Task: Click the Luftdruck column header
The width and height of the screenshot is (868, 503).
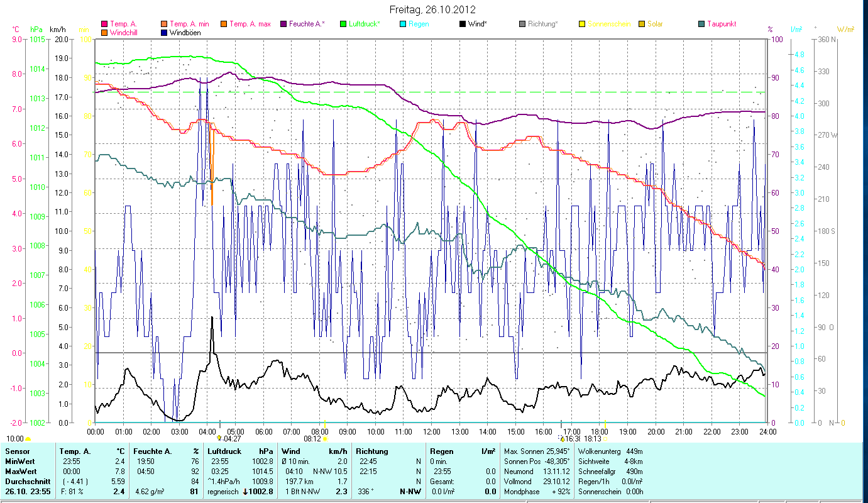Action: point(224,451)
